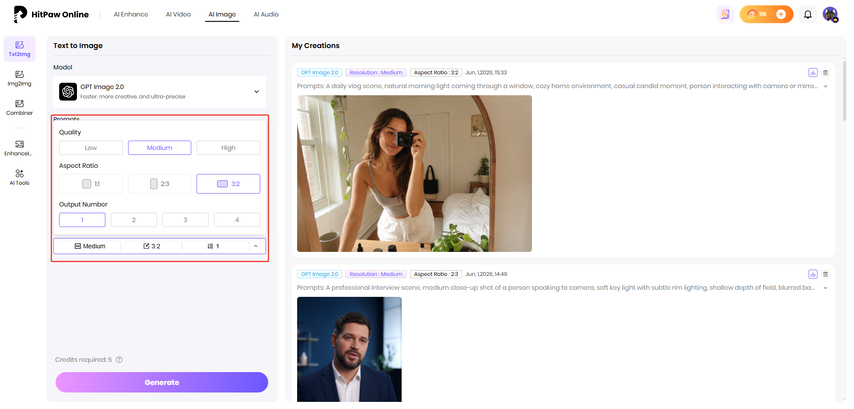Set output number to 4
The width and height of the screenshot is (854, 409).
pyautogui.click(x=237, y=220)
